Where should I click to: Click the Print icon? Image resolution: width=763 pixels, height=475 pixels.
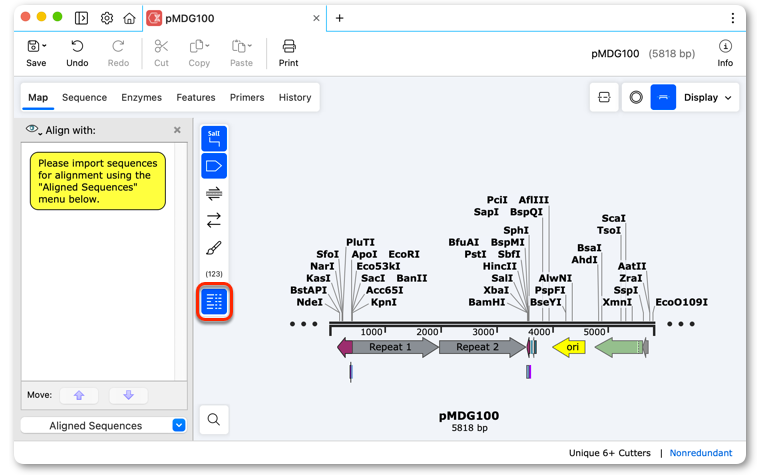pyautogui.click(x=289, y=47)
